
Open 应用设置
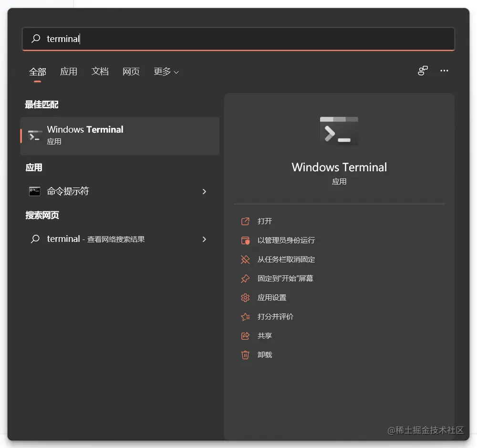tap(272, 298)
